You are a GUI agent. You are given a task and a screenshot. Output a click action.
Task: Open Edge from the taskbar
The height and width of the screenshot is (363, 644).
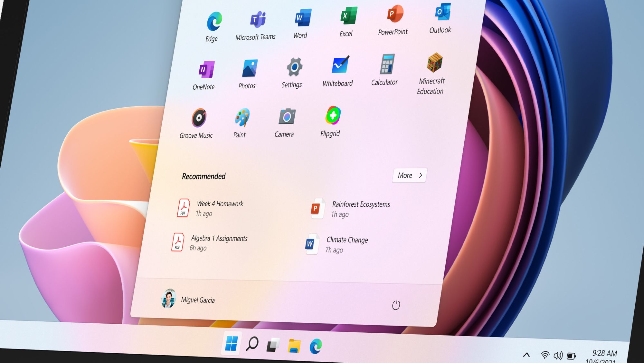click(x=316, y=346)
